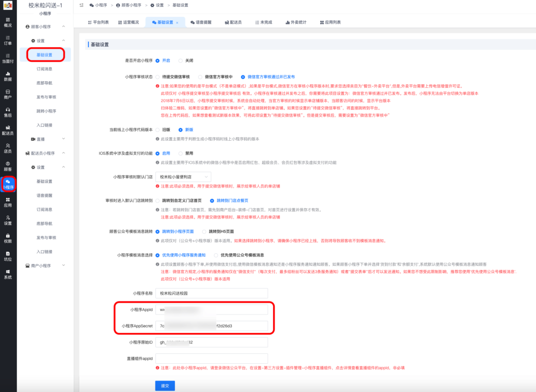Screen dimensions: 536x392
Task: Close the 基础设置 tab with its x
Action: pos(177,23)
